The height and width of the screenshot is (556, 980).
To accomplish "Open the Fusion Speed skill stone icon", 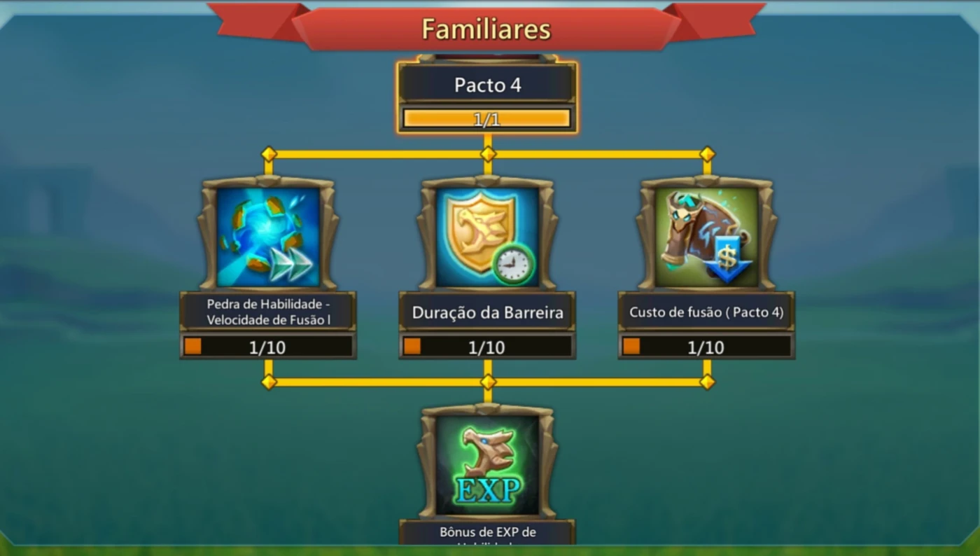I will (268, 236).
